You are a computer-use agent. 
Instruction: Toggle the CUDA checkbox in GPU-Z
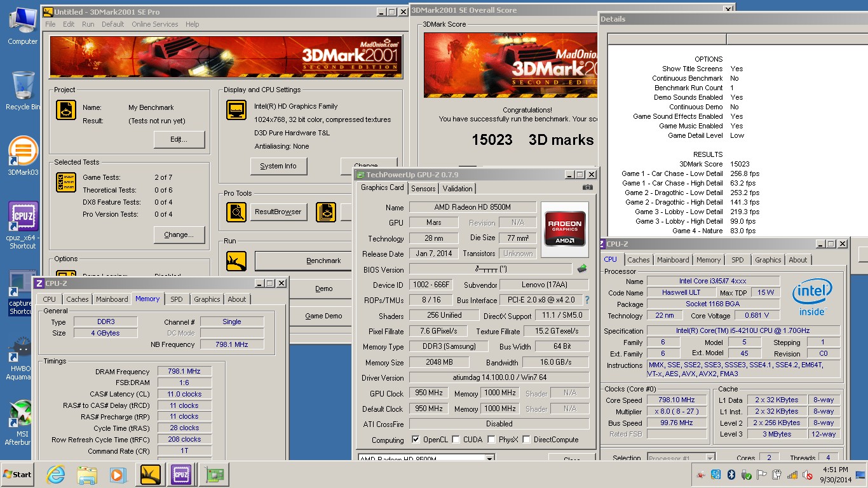(456, 439)
